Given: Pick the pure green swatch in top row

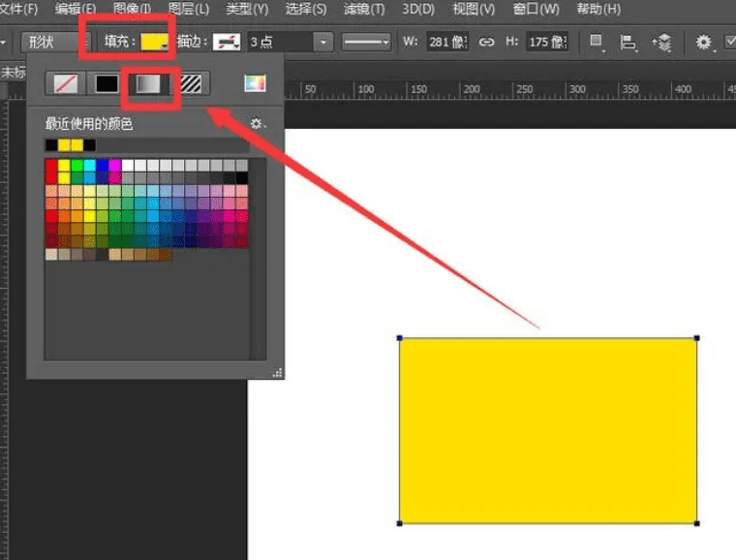Looking at the screenshot, I should (x=77, y=166).
